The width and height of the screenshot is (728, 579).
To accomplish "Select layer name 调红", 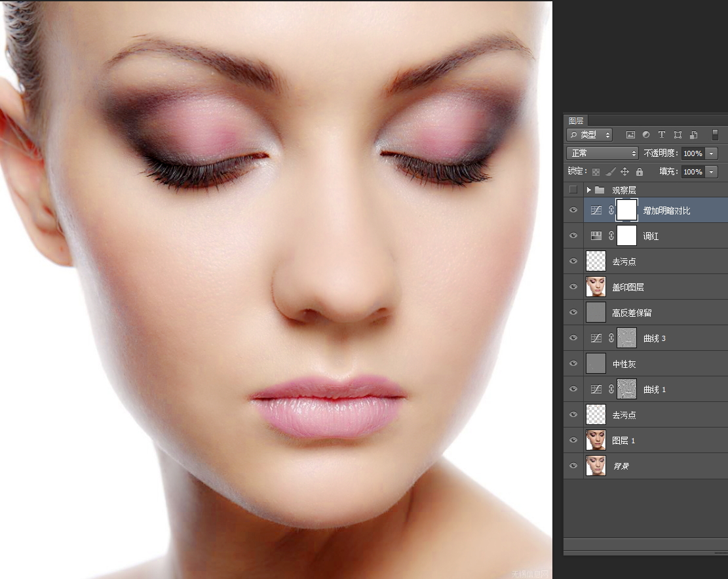I will (x=651, y=236).
